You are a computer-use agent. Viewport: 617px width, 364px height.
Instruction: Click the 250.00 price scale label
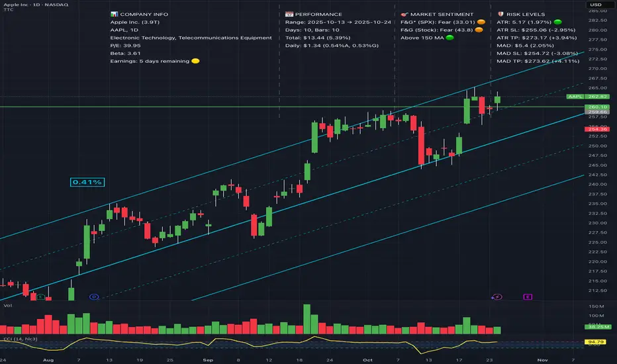point(597,146)
